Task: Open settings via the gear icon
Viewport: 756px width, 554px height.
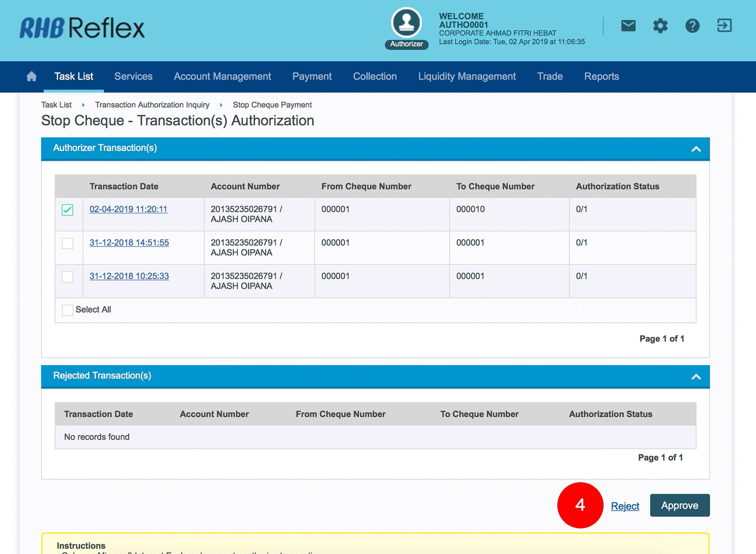Action: click(x=660, y=26)
